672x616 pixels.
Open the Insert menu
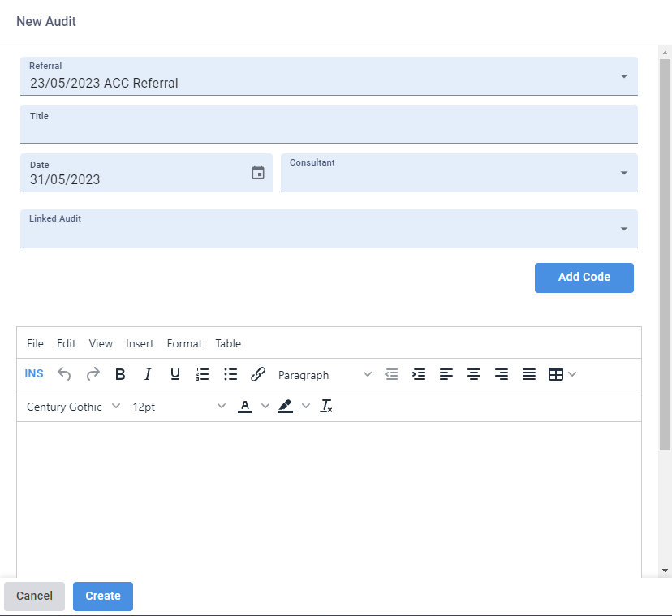(140, 343)
